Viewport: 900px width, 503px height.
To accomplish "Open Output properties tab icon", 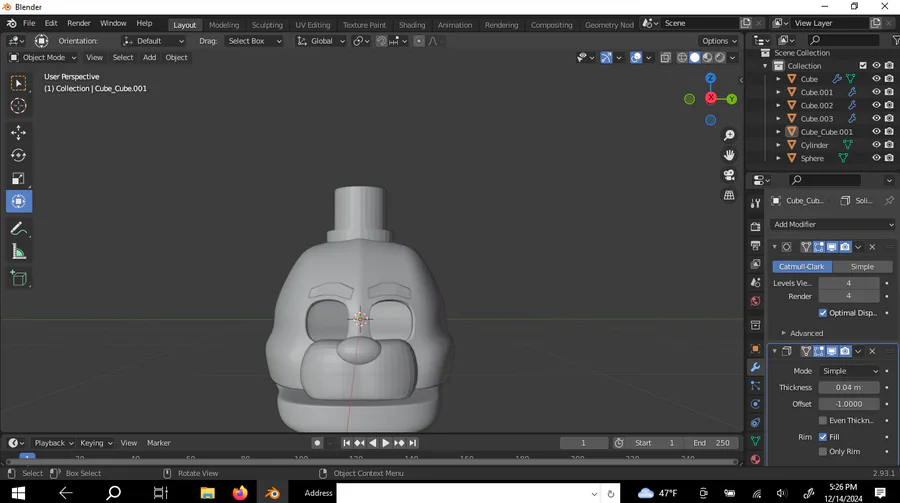I will 755,245.
